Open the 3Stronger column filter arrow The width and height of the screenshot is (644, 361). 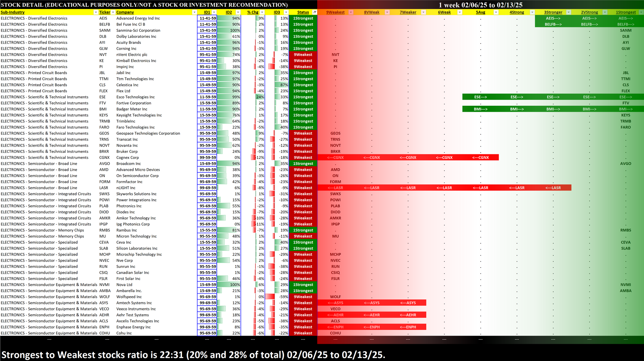[x=568, y=12]
